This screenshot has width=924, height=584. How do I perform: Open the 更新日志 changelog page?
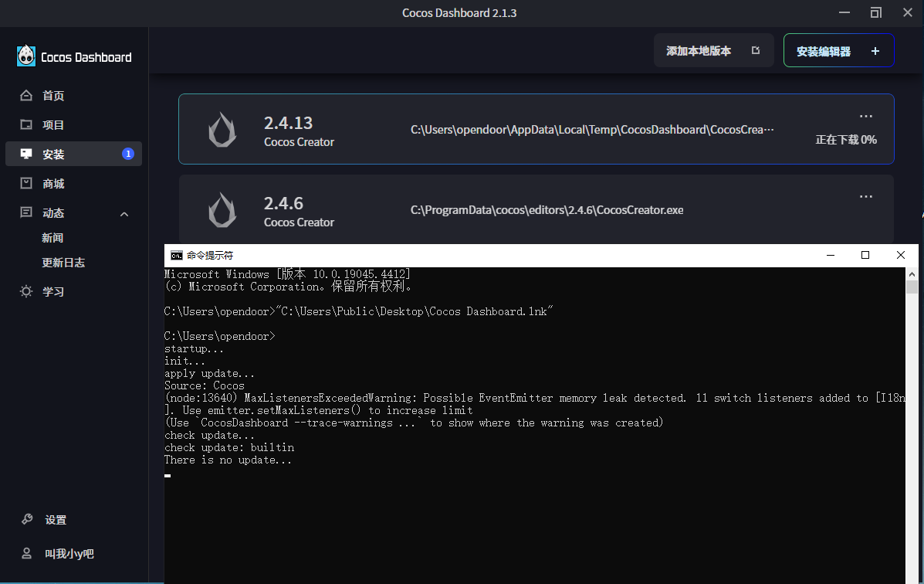63,263
